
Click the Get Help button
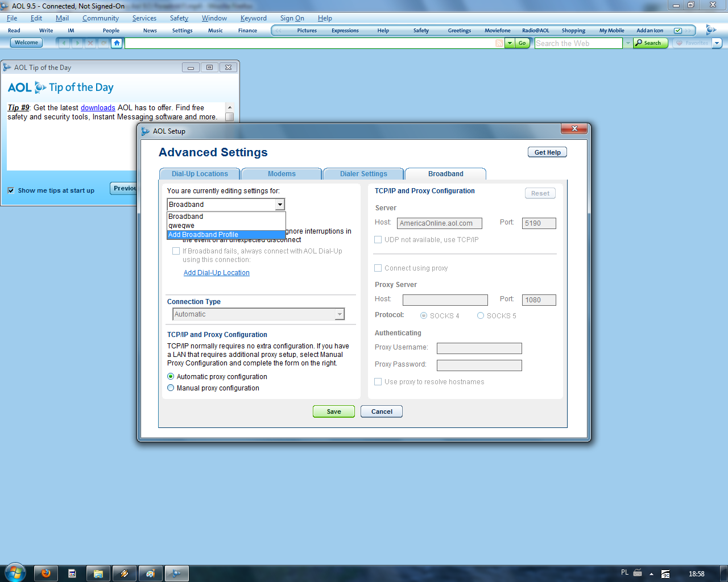pos(547,152)
